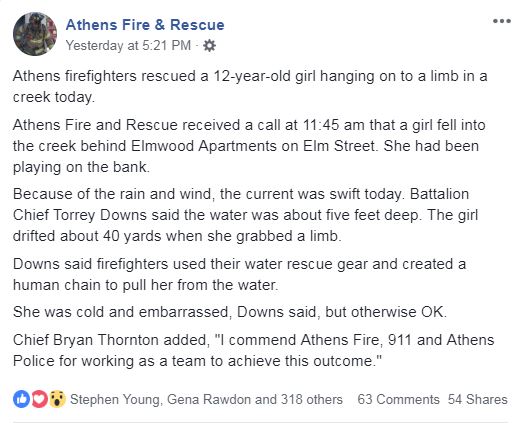The height and width of the screenshot is (423, 519).
Task: View the 54 Shares
Action: [x=478, y=399]
